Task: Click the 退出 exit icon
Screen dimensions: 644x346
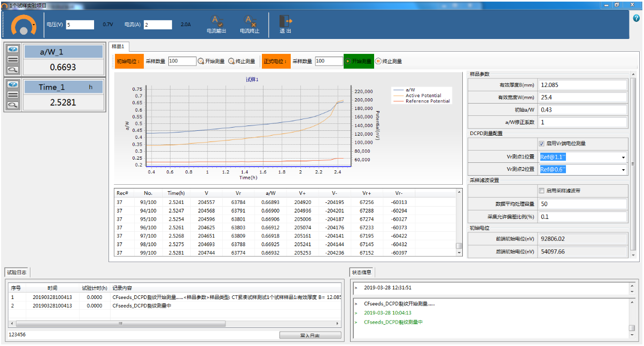Action: 285,21
